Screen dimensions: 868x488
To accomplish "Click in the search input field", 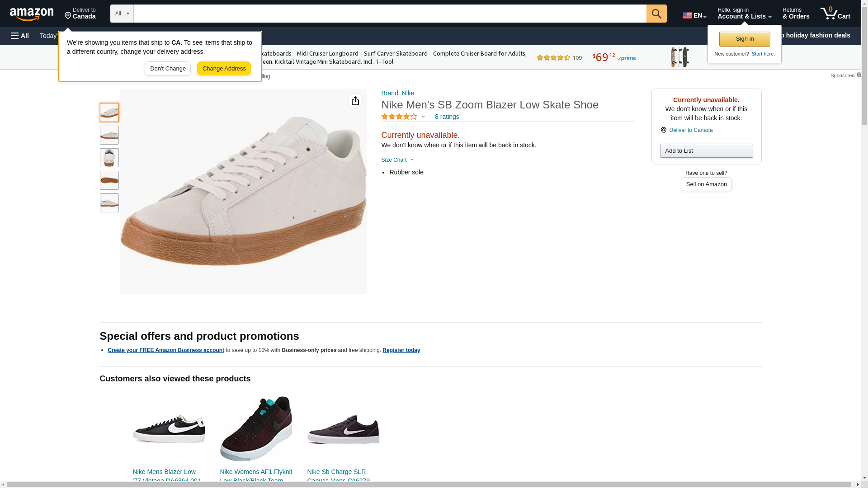I will tap(389, 14).
